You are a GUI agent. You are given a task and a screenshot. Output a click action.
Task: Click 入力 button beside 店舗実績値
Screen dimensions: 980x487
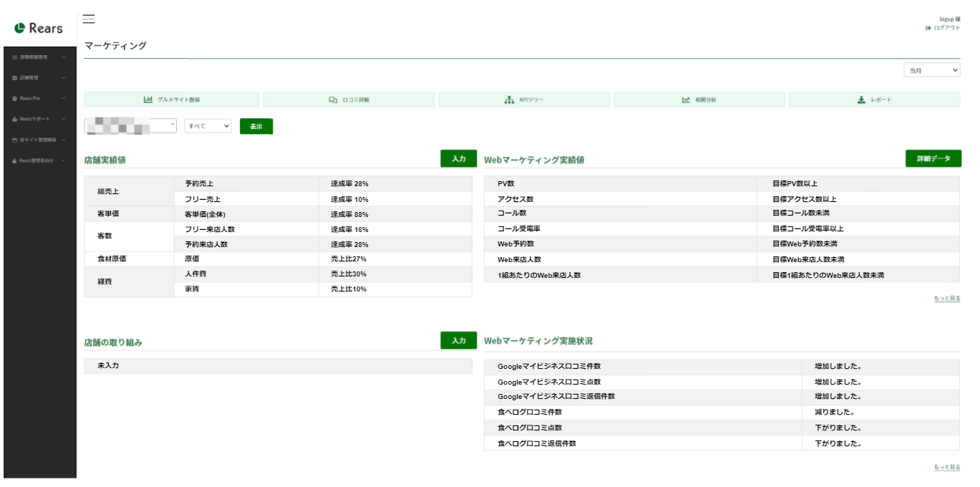pyautogui.click(x=459, y=158)
